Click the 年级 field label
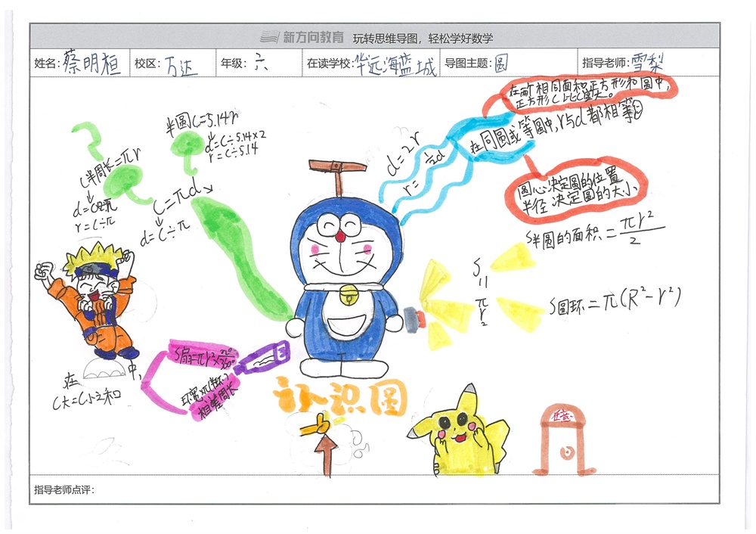756x534 pixels. (234, 64)
